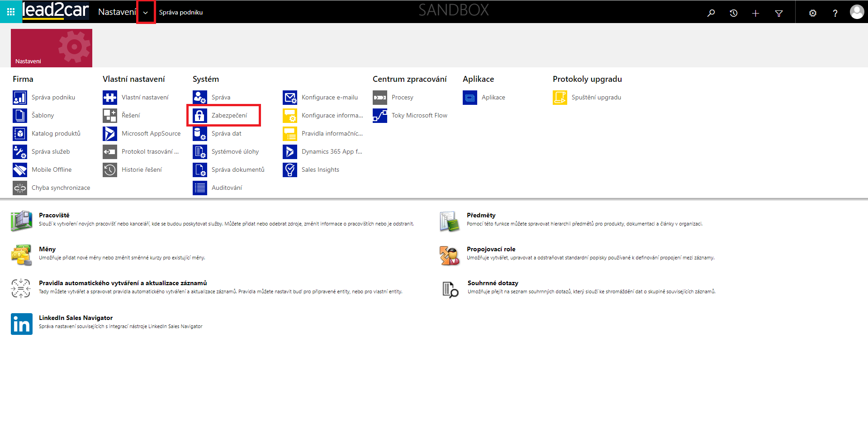
Task: Open Spuštění upgradu item
Action: click(596, 98)
